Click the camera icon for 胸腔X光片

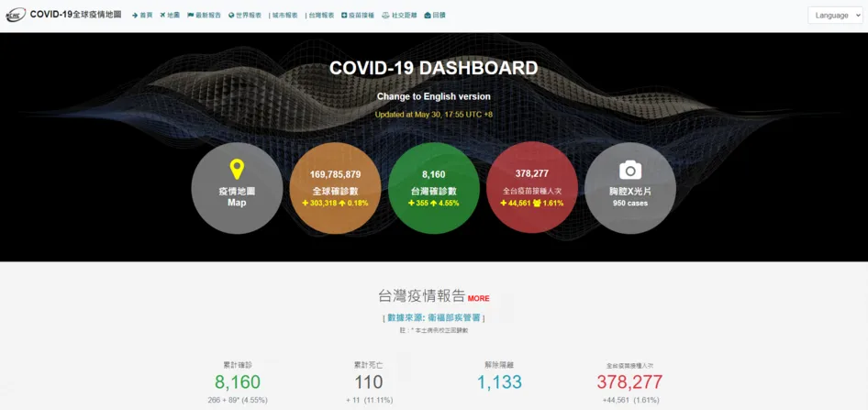click(629, 171)
